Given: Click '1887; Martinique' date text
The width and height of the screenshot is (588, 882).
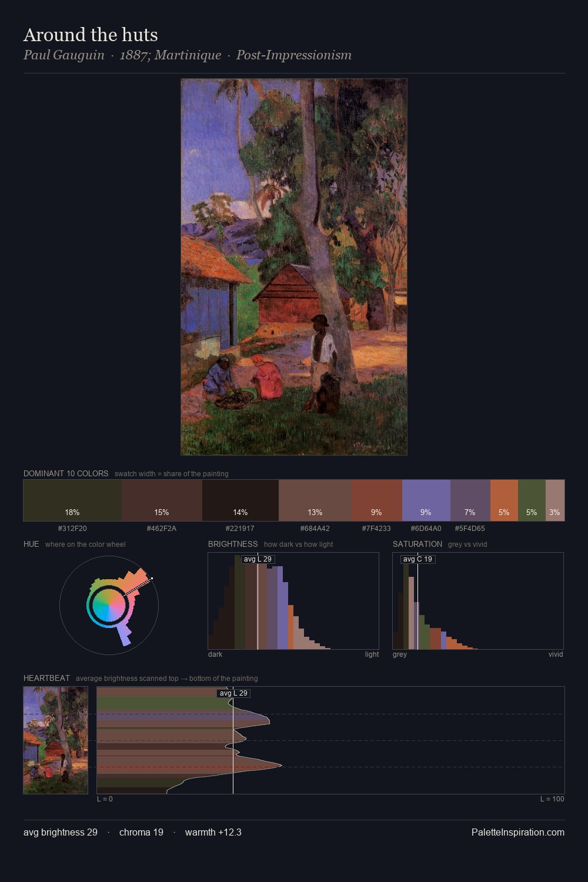Looking at the screenshot, I should [x=171, y=55].
